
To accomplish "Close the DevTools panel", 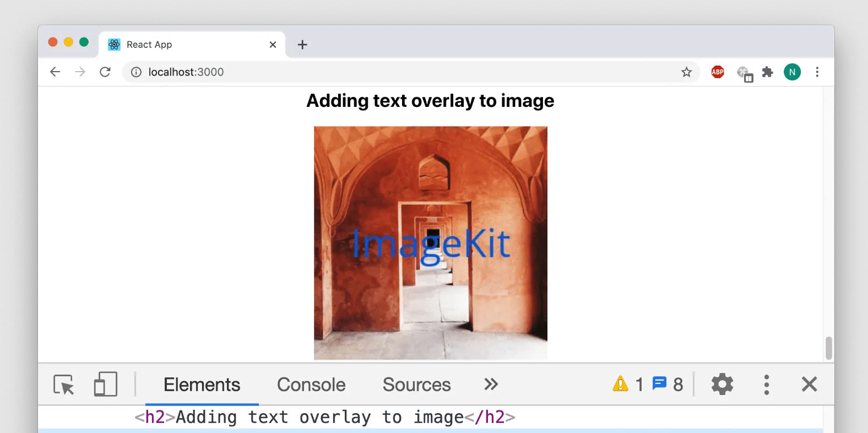I will 809,384.
